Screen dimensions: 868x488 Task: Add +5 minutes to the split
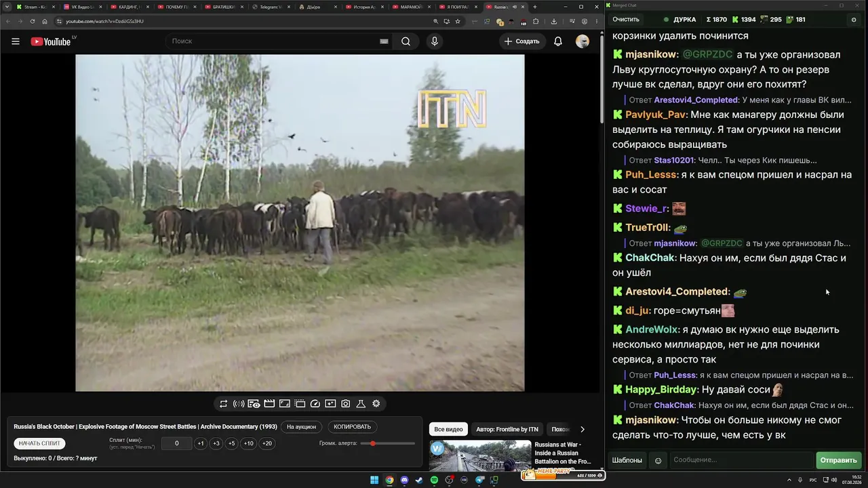point(232,443)
